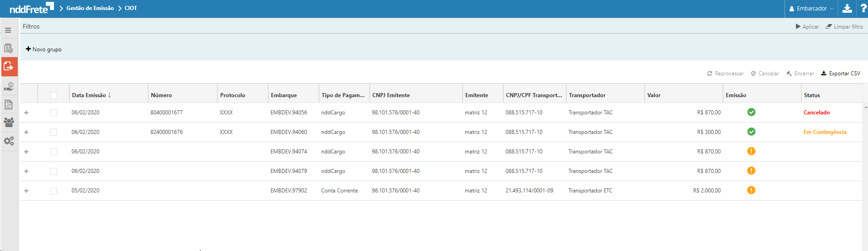Open the hamburger menu in the sidebar

(8, 30)
